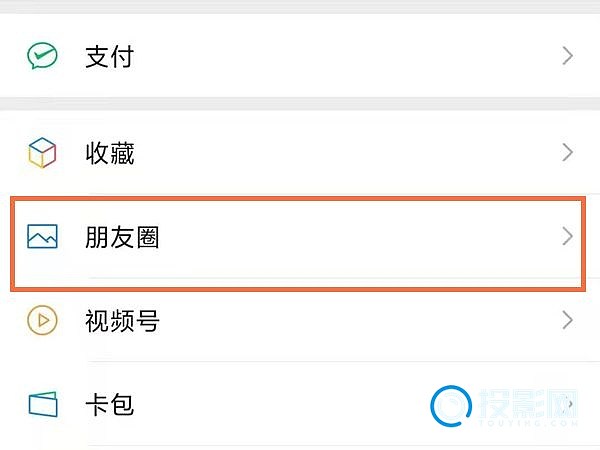Screen dimensions: 600x450
Task: Tap the colorful 收藏 cube icon
Action: [43, 153]
